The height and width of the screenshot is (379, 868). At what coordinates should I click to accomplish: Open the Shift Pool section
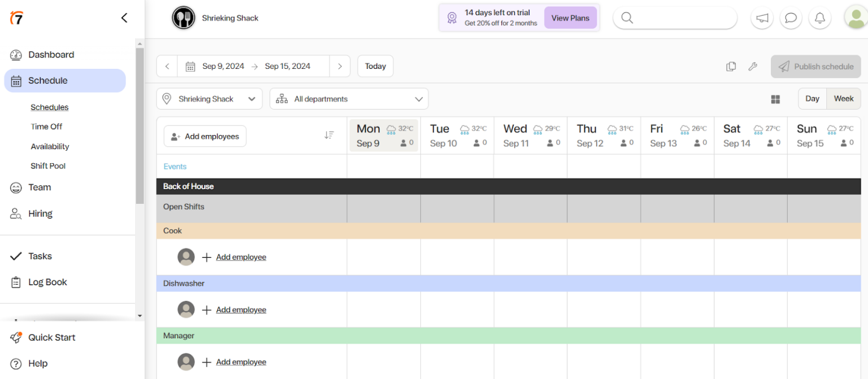[x=47, y=165]
